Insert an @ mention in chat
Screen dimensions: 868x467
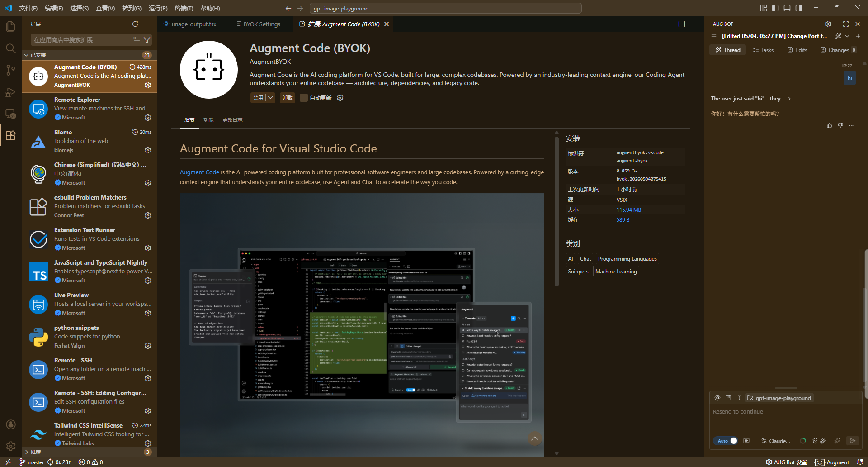coord(717,398)
